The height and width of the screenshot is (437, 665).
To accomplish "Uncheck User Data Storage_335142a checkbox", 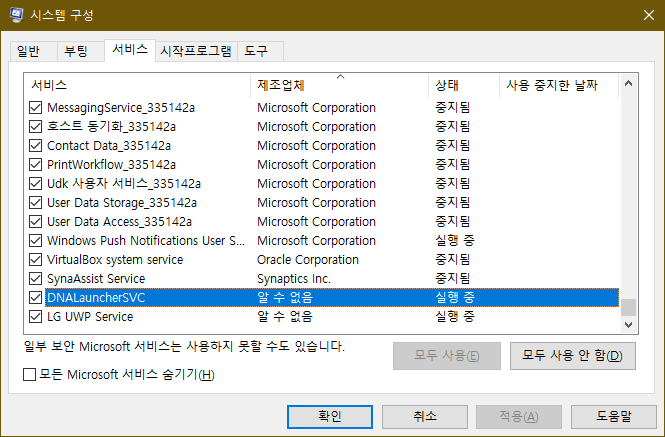I will 36,203.
